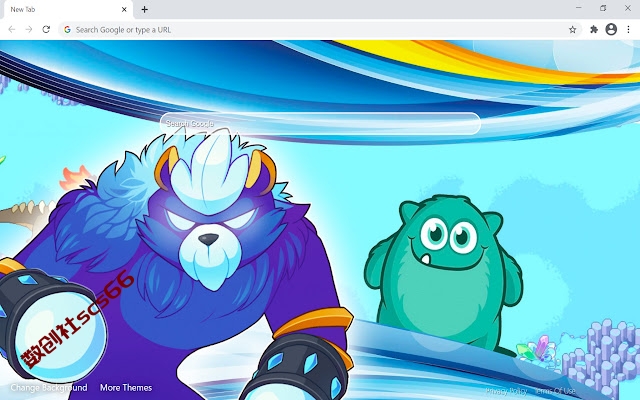640x400 pixels.
Task: Click the Google icon in address bar
Action: point(67,29)
